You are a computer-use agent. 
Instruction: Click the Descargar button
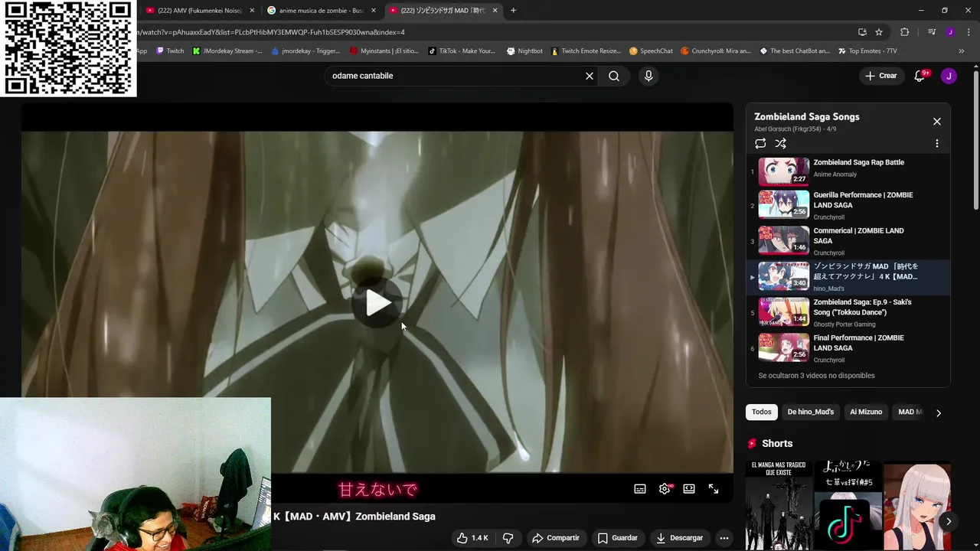680,538
